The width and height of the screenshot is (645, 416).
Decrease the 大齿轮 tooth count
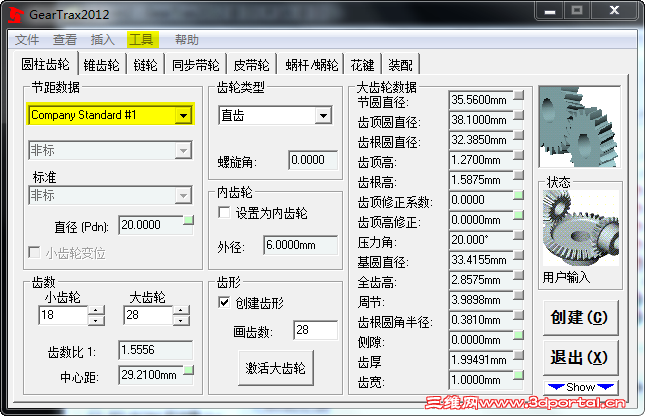click(181, 320)
